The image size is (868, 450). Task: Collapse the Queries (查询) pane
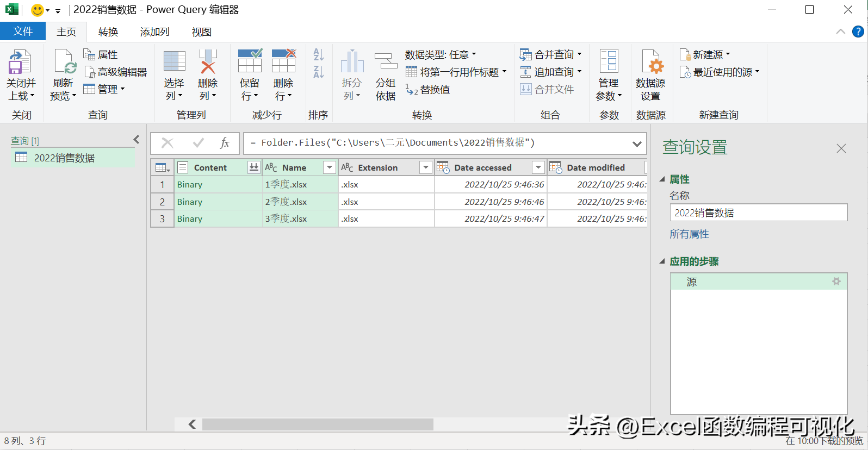click(137, 140)
